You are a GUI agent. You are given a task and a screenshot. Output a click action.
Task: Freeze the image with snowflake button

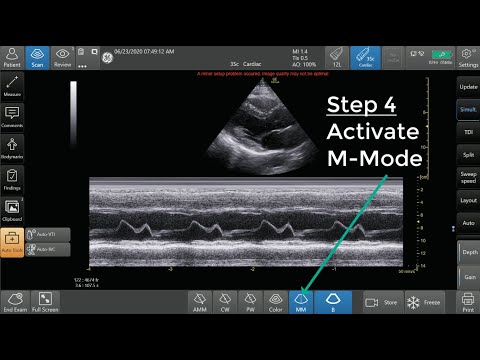click(425, 302)
